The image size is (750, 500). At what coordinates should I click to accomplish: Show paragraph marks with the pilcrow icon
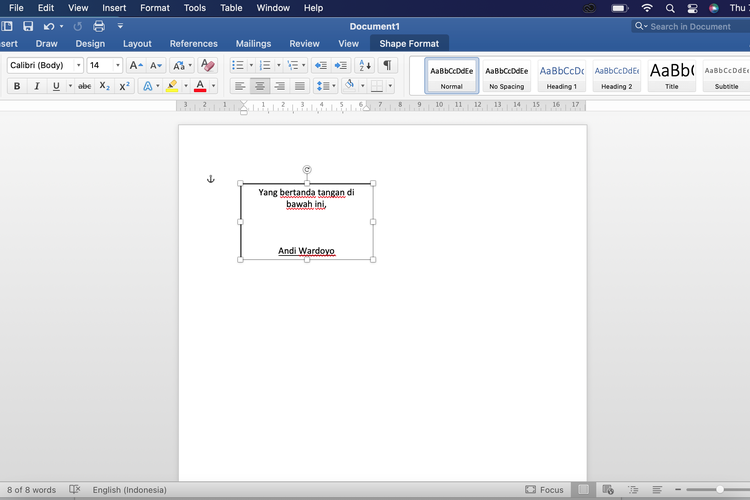387,66
